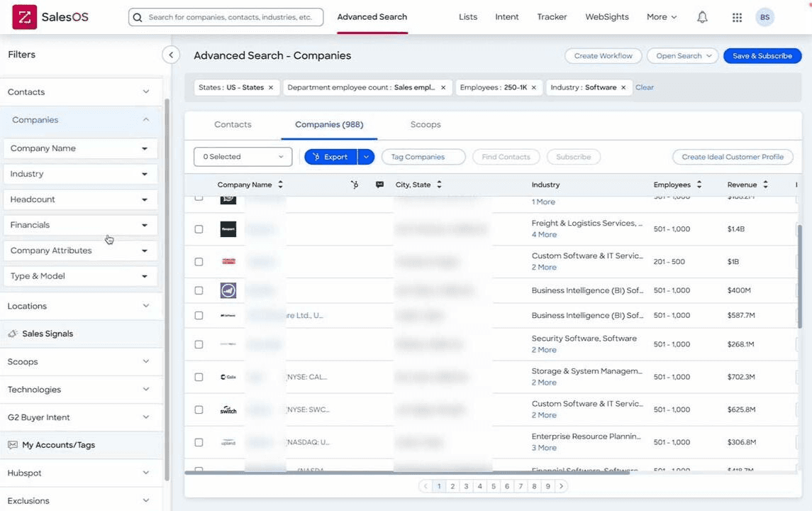Open the notifications bell icon
The width and height of the screenshot is (812, 511).
pos(701,17)
